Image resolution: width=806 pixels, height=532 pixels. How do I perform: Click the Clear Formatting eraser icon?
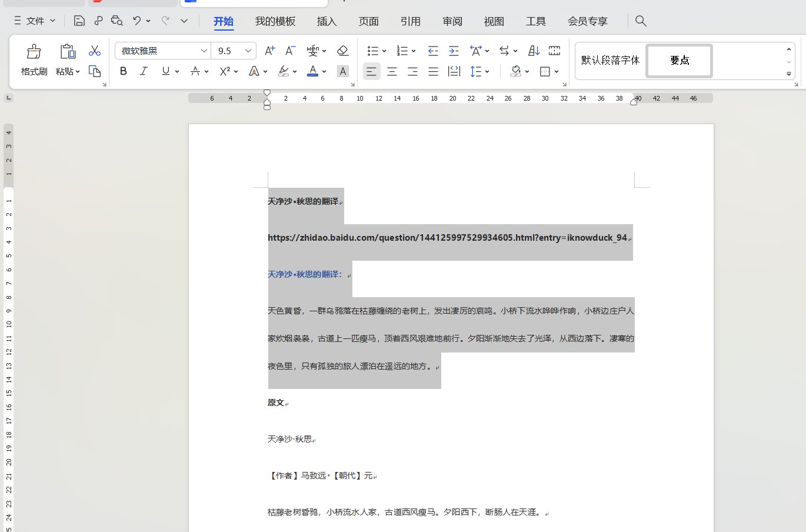(x=343, y=51)
